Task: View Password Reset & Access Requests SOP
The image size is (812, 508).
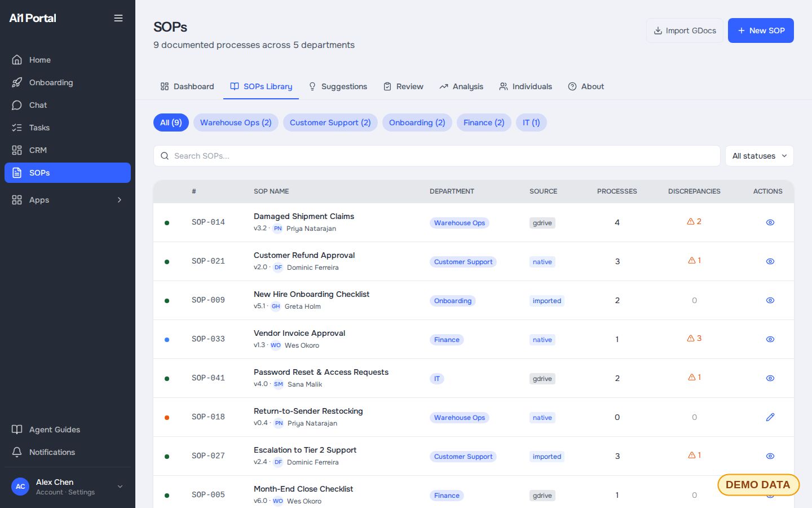Action: (x=770, y=378)
